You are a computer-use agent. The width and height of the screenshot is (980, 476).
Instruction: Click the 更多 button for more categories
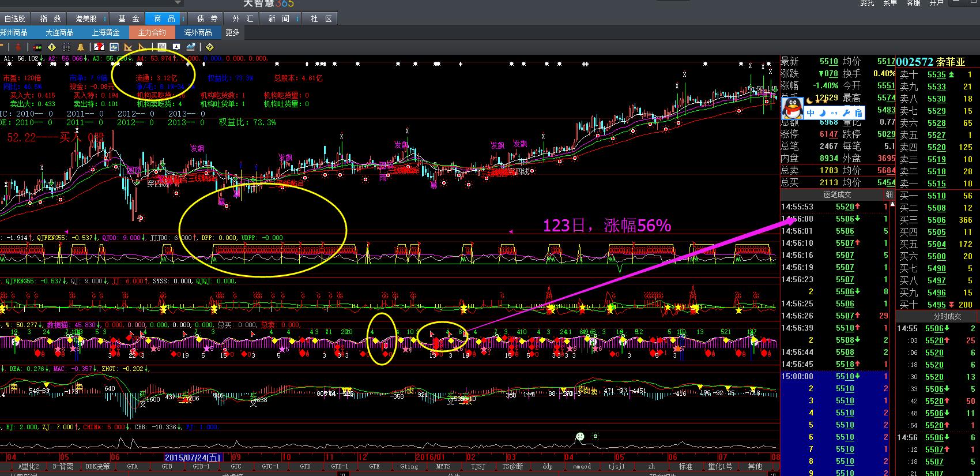(232, 32)
